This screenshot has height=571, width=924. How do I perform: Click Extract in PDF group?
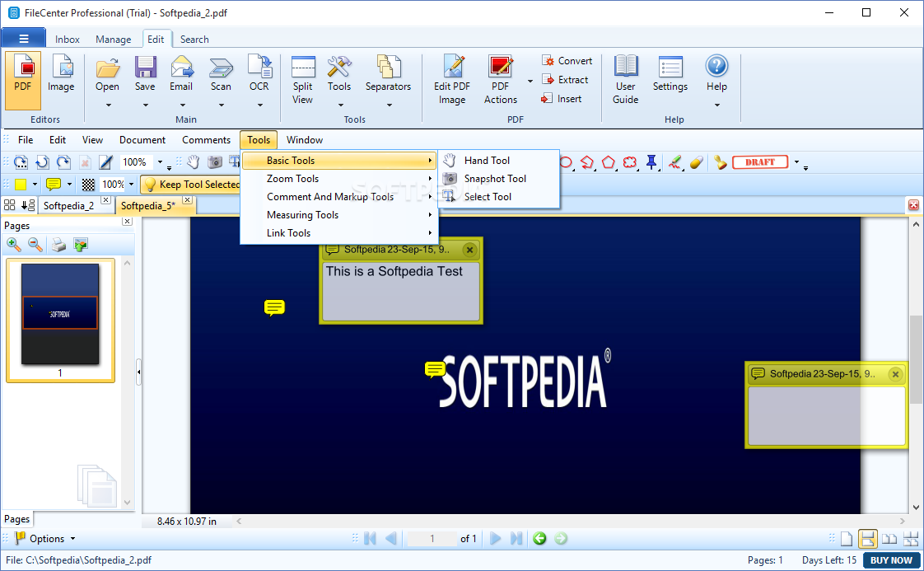[565, 80]
